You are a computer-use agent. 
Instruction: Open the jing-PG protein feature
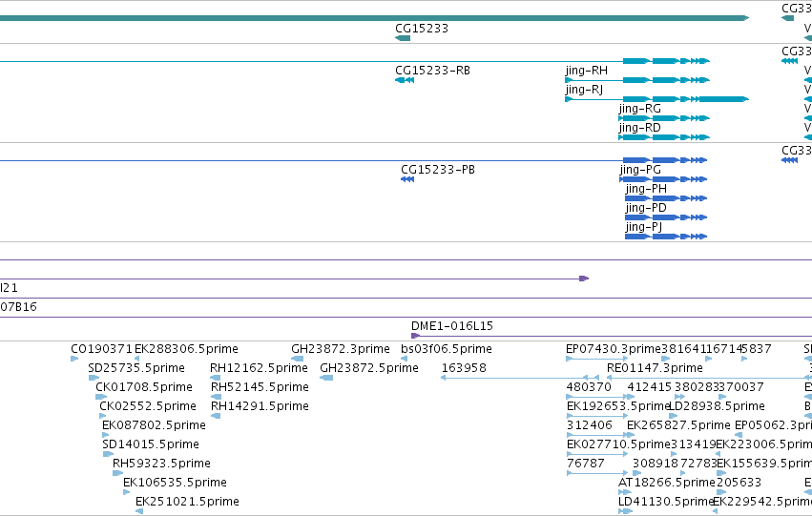(663, 179)
